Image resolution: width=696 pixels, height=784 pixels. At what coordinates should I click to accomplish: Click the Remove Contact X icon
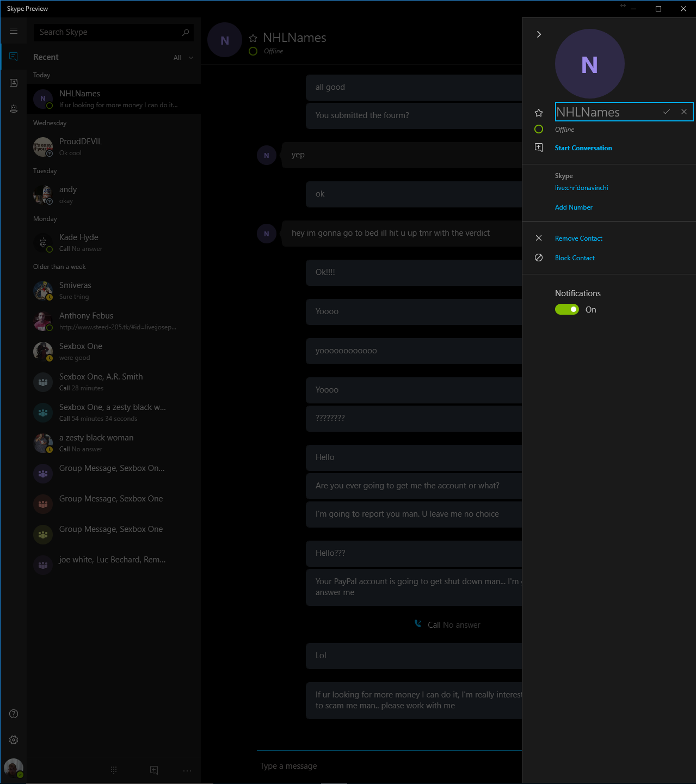click(539, 238)
